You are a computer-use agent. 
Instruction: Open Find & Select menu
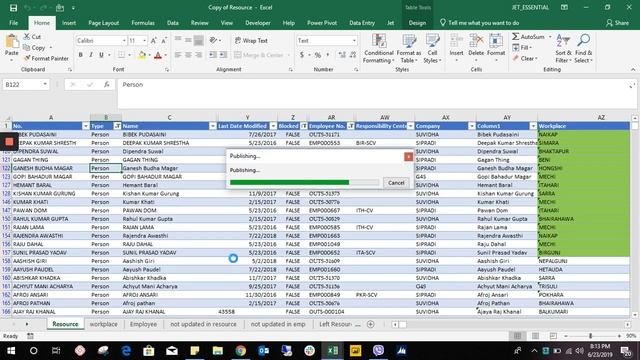tap(583, 49)
